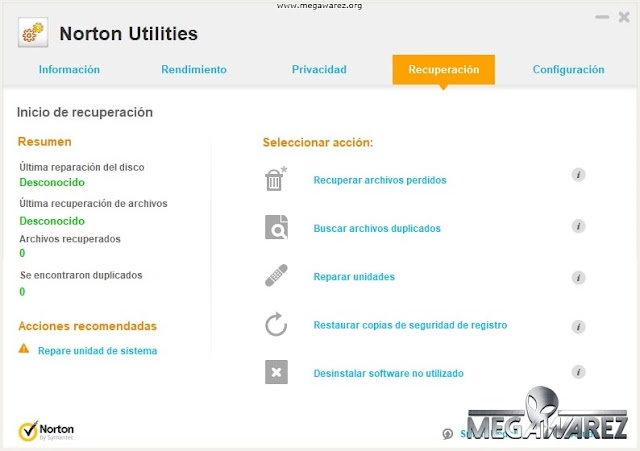Image resolution: width=640 pixels, height=451 pixels.
Task: Click the Inicio de recuperación heading
Action: click(x=84, y=112)
